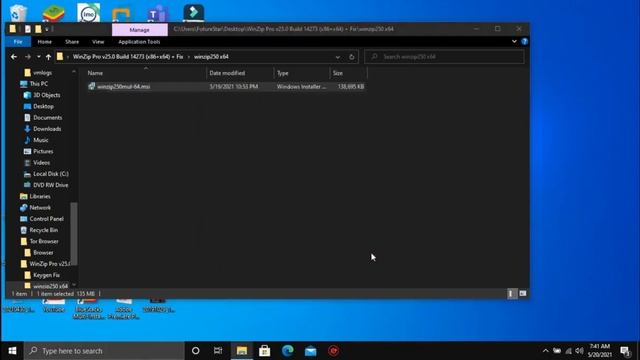The image size is (640, 360).
Task: Go back with the Back arrow
Action: tap(14, 57)
